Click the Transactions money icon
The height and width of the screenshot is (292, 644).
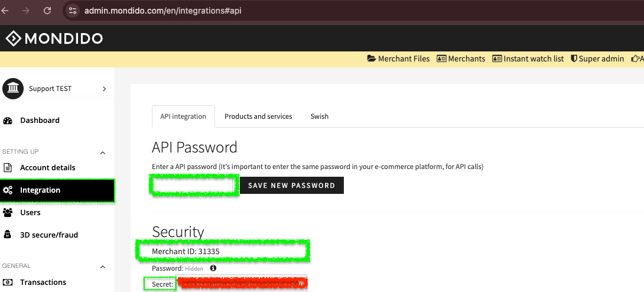pyautogui.click(x=8, y=282)
